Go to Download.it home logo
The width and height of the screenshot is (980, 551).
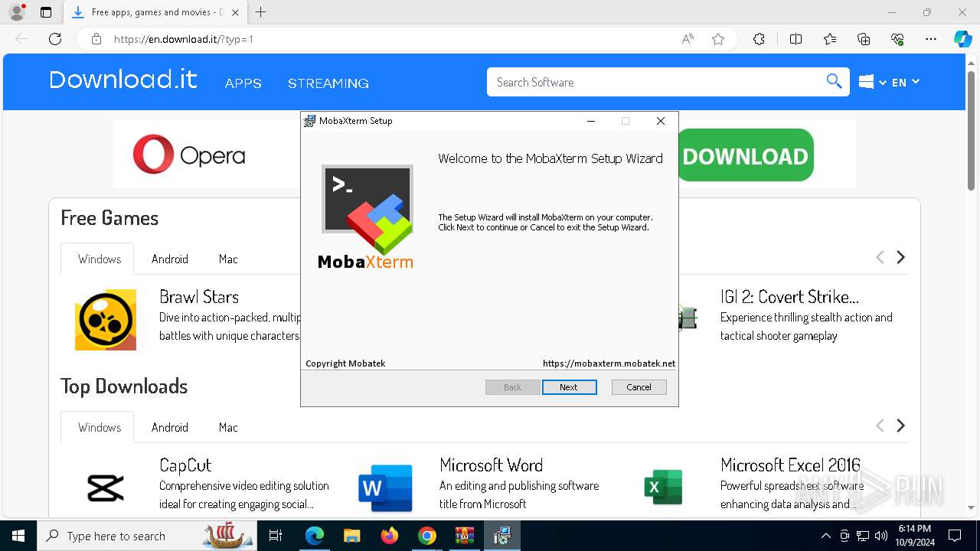123,80
